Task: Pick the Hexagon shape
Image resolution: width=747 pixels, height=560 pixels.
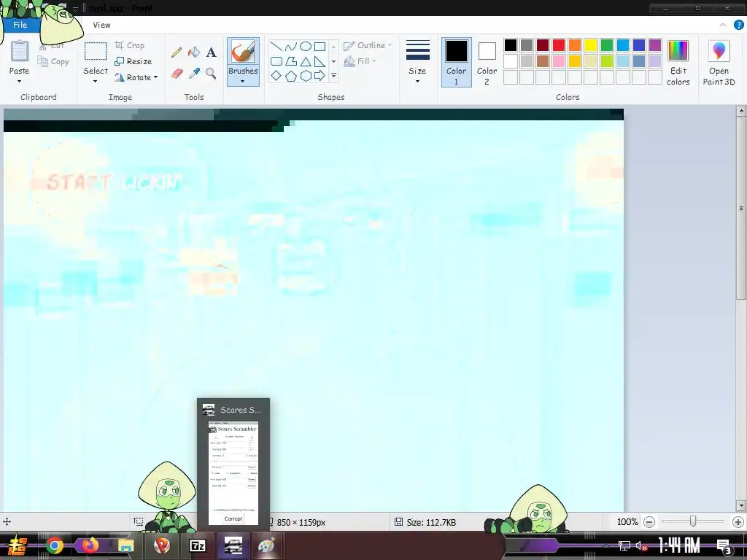Action: tap(306, 76)
